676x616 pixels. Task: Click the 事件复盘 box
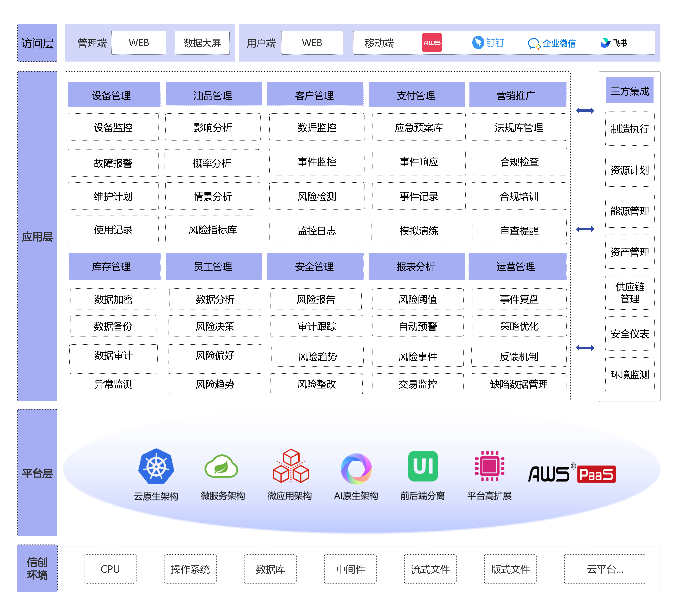pyautogui.click(x=519, y=299)
